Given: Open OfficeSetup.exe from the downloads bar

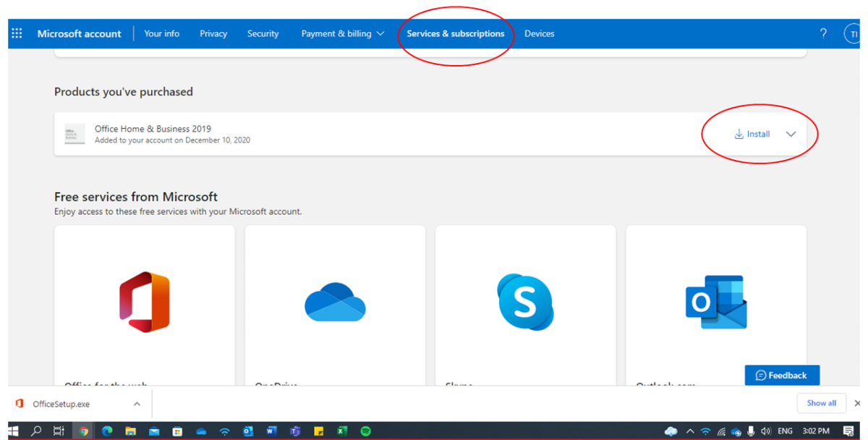Looking at the screenshot, I should pyautogui.click(x=61, y=403).
